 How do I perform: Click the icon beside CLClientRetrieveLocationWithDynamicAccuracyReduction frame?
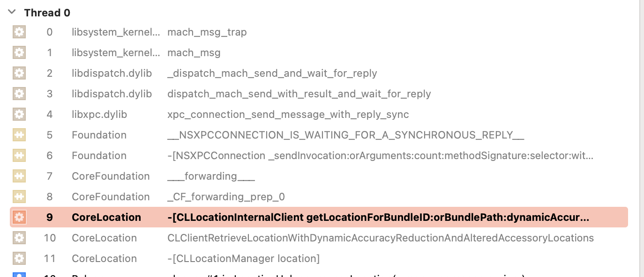19,238
